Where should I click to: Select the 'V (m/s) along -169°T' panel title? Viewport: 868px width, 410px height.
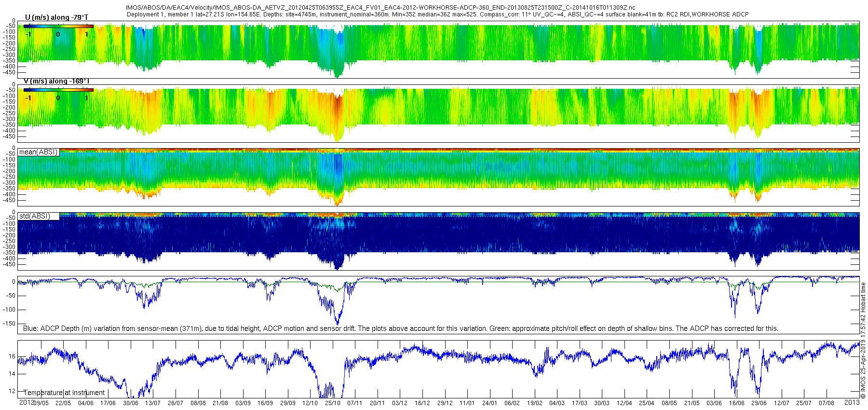point(56,81)
